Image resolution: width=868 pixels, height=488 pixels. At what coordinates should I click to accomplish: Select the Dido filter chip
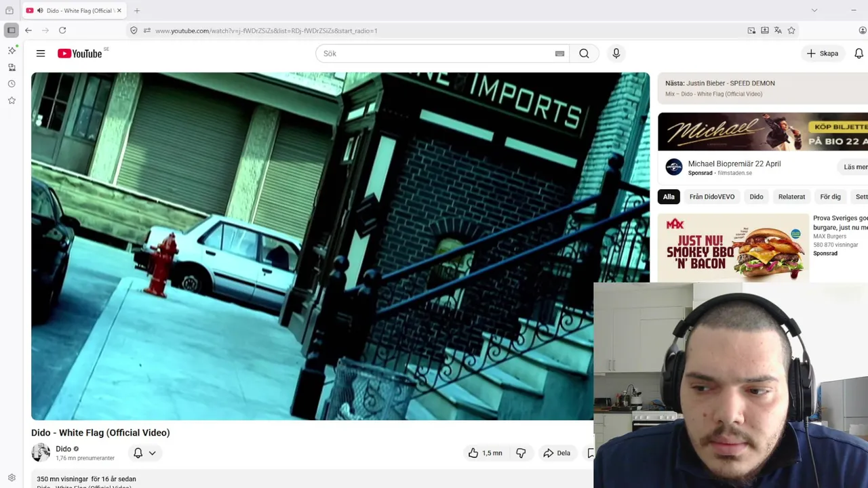pyautogui.click(x=756, y=197)
